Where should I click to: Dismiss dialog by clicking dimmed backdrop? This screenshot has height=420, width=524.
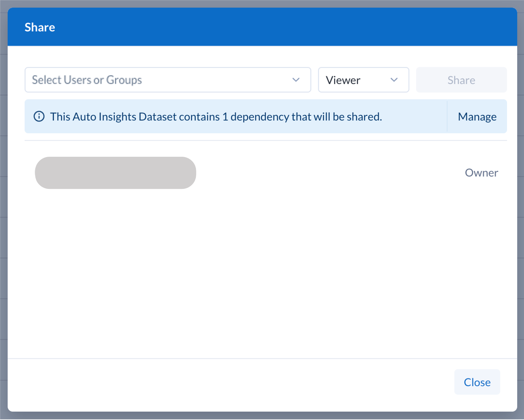3,219
